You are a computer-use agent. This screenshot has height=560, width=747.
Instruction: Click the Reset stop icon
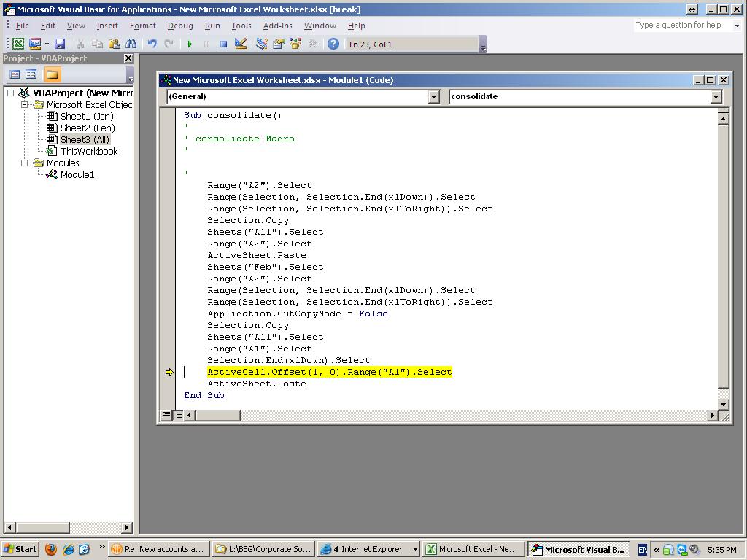pyautogui.click(x=223, y=44)
